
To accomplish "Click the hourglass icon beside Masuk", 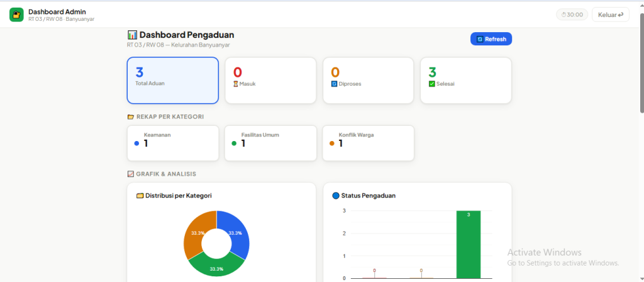I will pos(236,84).
